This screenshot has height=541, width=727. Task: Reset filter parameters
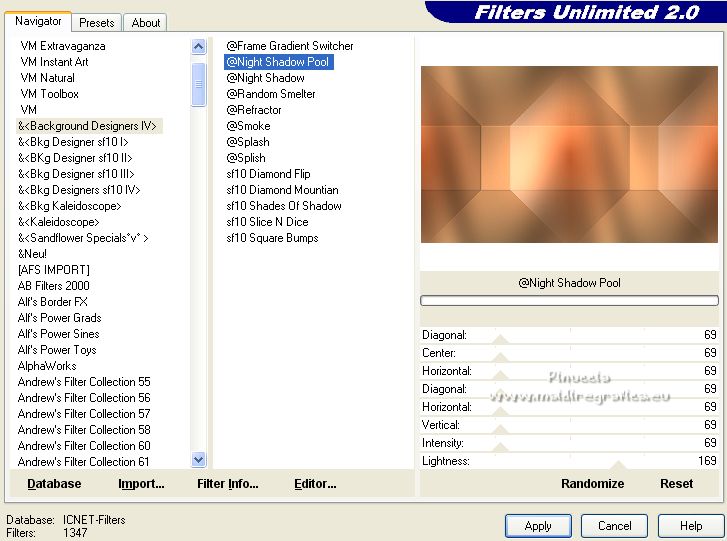[x=676, y=484]
